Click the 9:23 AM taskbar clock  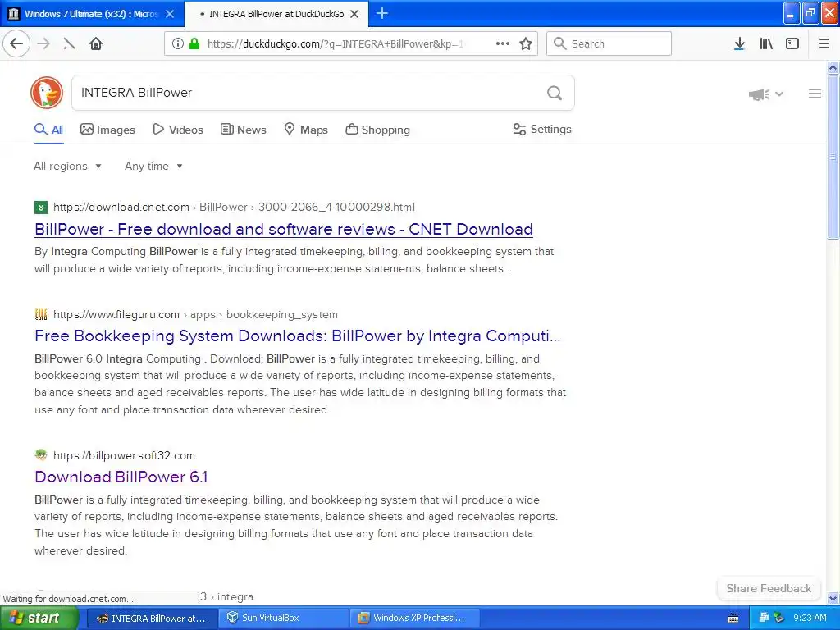click(810, 619)
